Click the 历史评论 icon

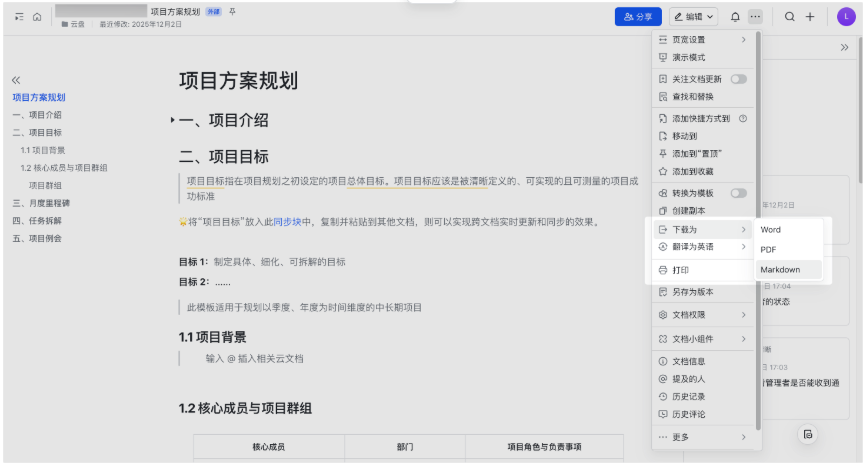[663, 414]
